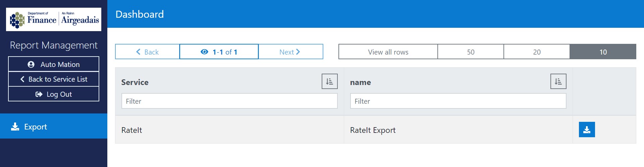Click the Dashboard page heading
The image size is (644, 167).
coord(140,14)
